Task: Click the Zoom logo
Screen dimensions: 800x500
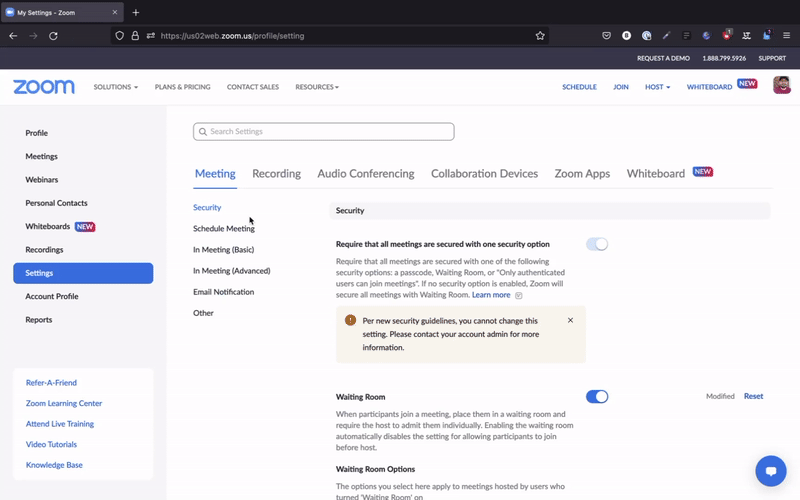Action: pyautogui.click(x=44, y=87)
